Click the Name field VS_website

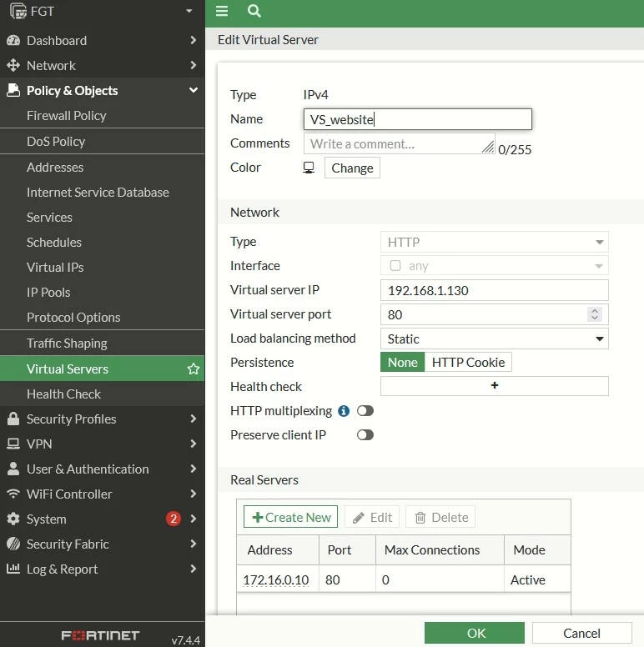pos(418,119)
